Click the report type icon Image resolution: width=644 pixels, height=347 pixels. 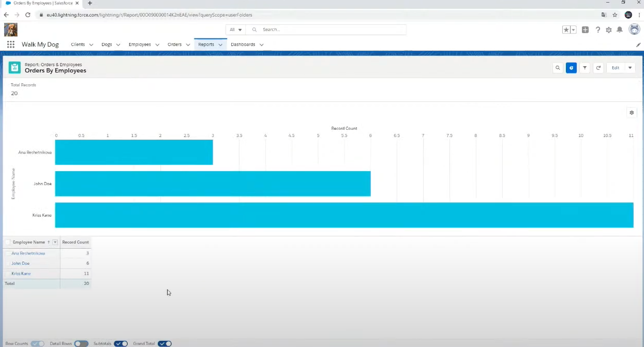(x=14, y=68)
